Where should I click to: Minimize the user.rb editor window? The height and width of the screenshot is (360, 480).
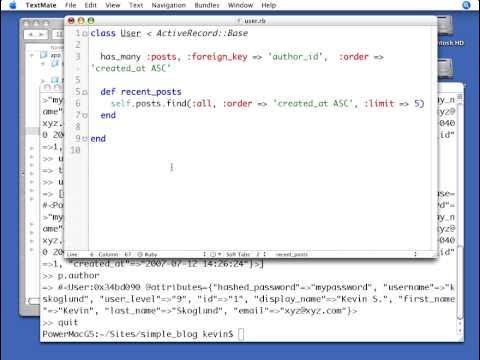point(81,21)
